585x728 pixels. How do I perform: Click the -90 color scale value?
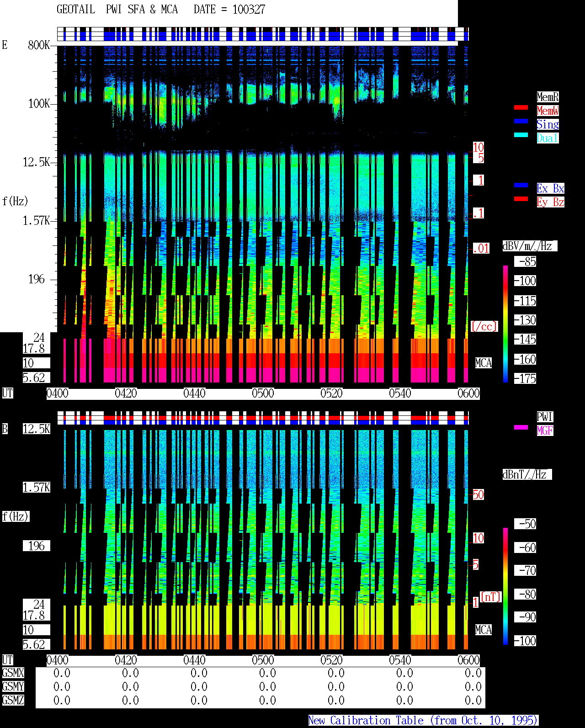(525, 617)
